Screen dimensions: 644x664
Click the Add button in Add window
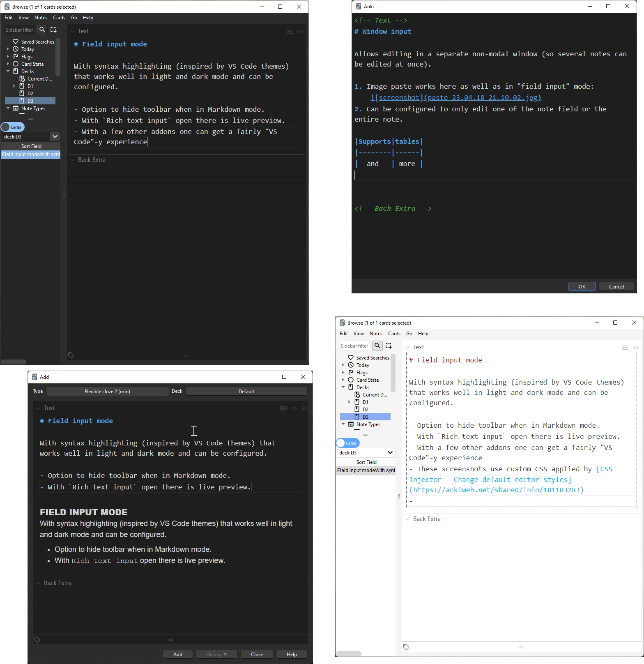(178, 654)
